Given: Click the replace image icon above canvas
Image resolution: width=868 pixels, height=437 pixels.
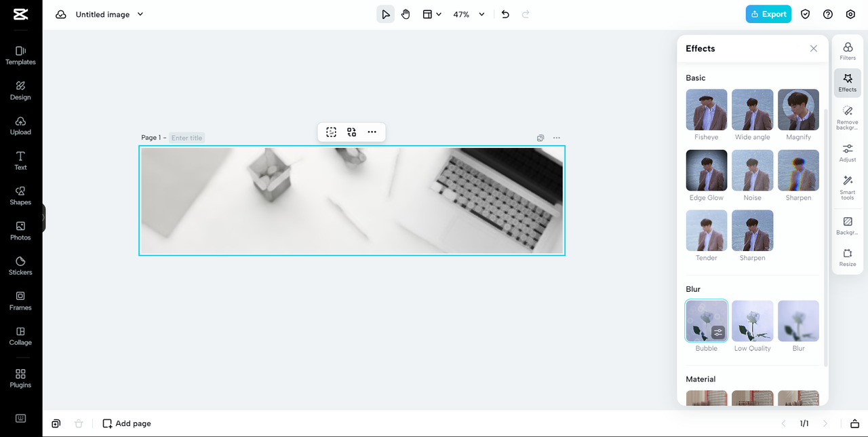Looking at the screenshot, I should [x=351, y=132].
